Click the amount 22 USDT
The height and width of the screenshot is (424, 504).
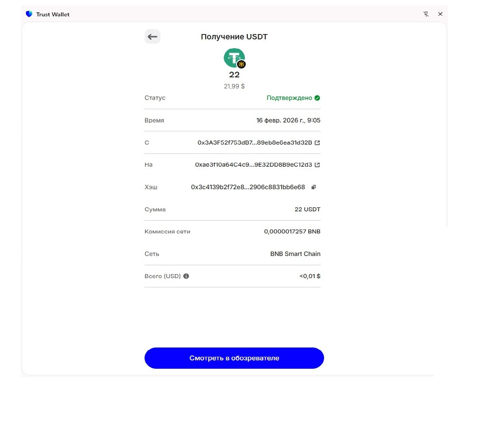308,209
